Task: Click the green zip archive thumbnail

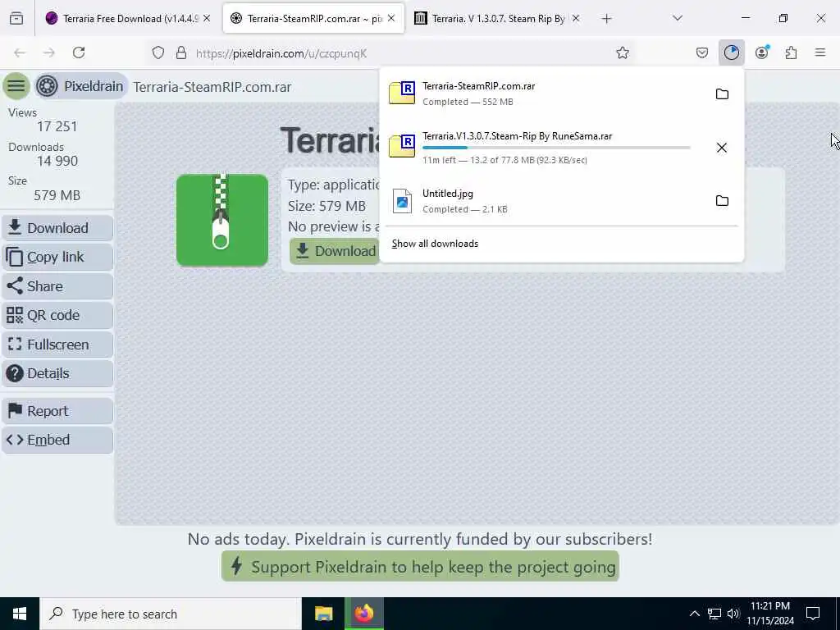Action: coord(221,220)
